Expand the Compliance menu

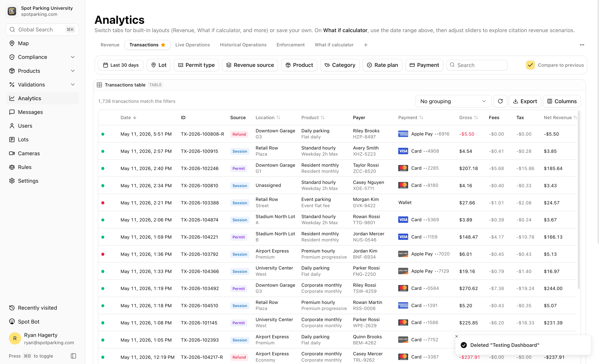click(42, 57)
